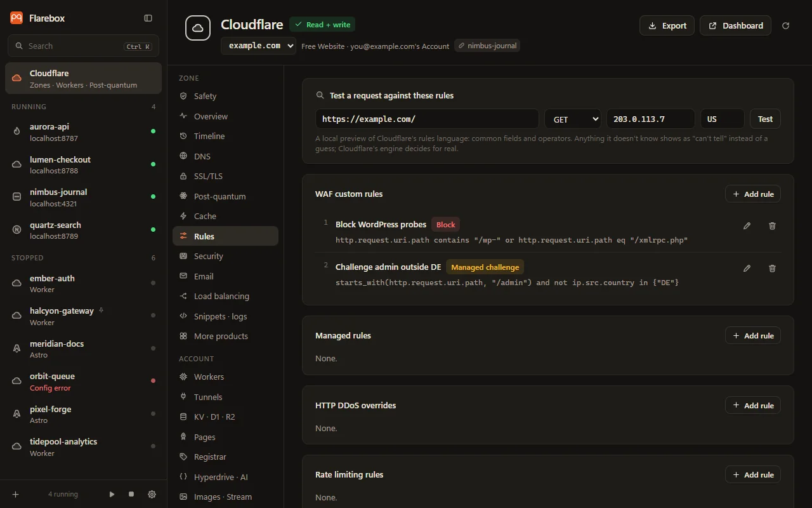
Task: Click the nimbus-journal link chip
Action: pyautogui.click(x=487, y=46)
